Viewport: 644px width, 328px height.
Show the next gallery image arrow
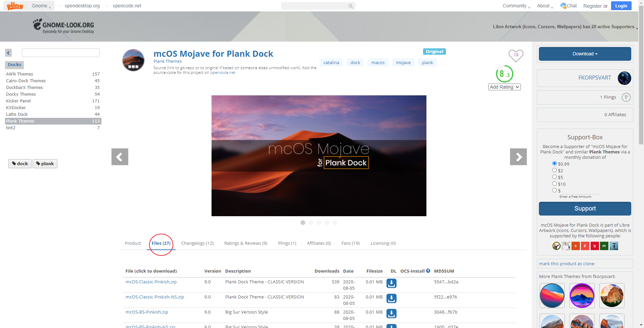pyautogui.click(x=518, y=157)
